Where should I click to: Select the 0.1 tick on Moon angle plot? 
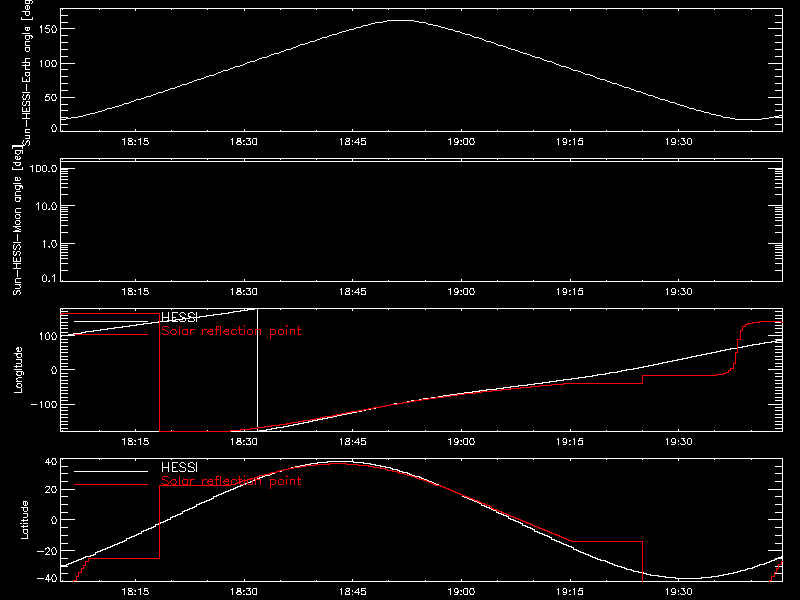pos(49,279)
